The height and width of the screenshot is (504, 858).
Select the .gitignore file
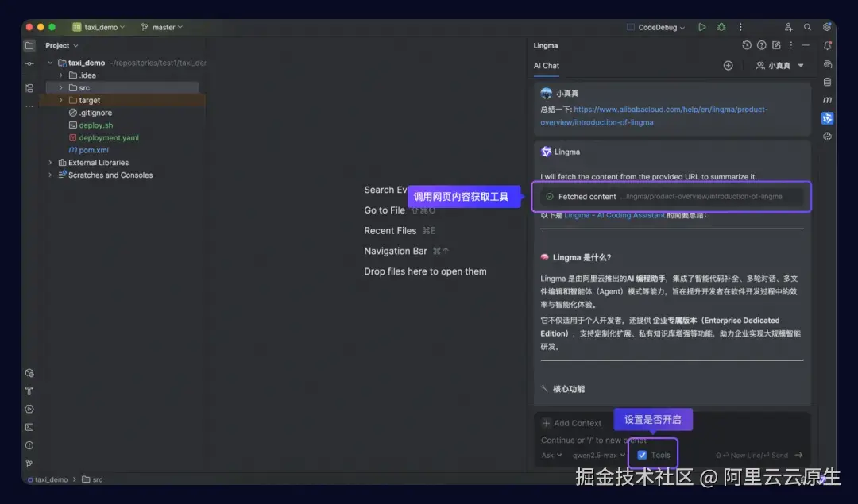pos(91,113)
